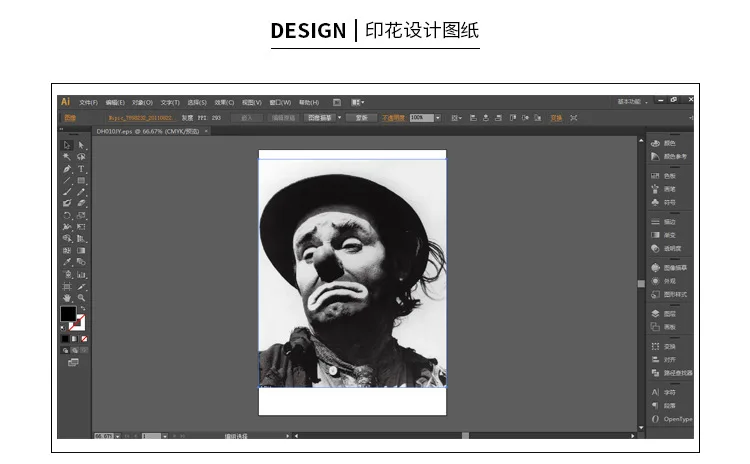Open Arrange Documents dropdown in menu bar

coord(358,102)
